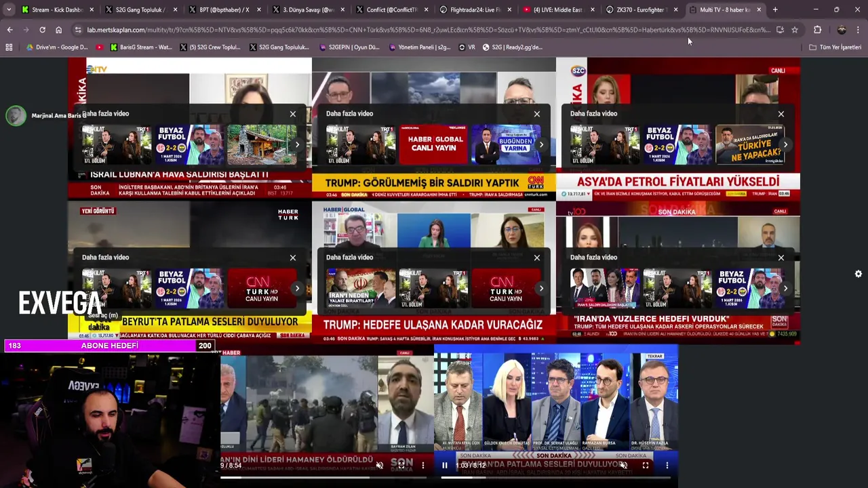868x488 pixels.
Task: Open the BarisG Stream bookmark
Action: point(141,47)
